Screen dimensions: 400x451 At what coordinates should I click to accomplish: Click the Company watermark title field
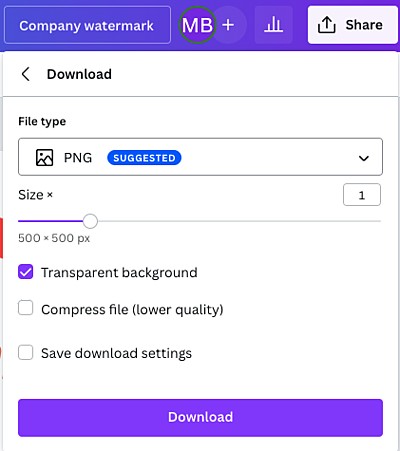(x=87, y=25)
